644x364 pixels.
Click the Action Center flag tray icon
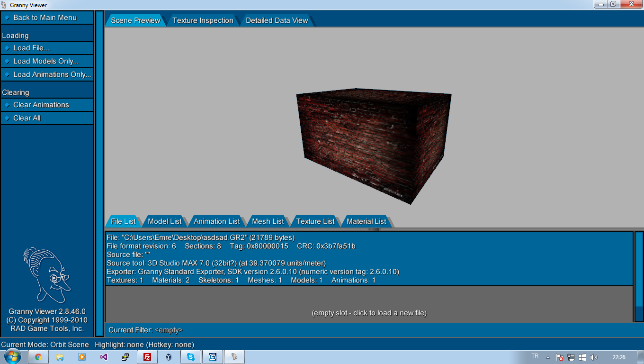pos(560,357)
